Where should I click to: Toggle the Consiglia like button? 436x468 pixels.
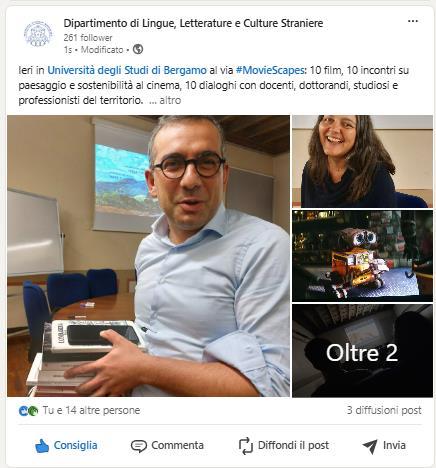pos(66,446)
